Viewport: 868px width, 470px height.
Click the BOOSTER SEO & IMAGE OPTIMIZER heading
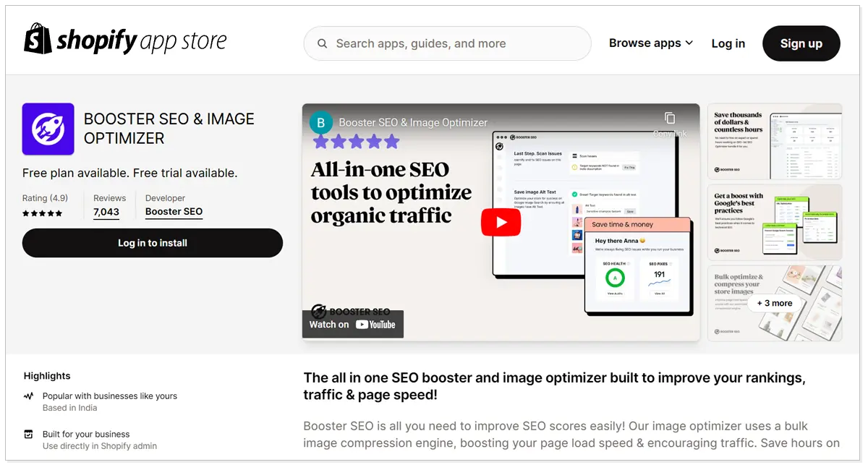click(169, 129)
